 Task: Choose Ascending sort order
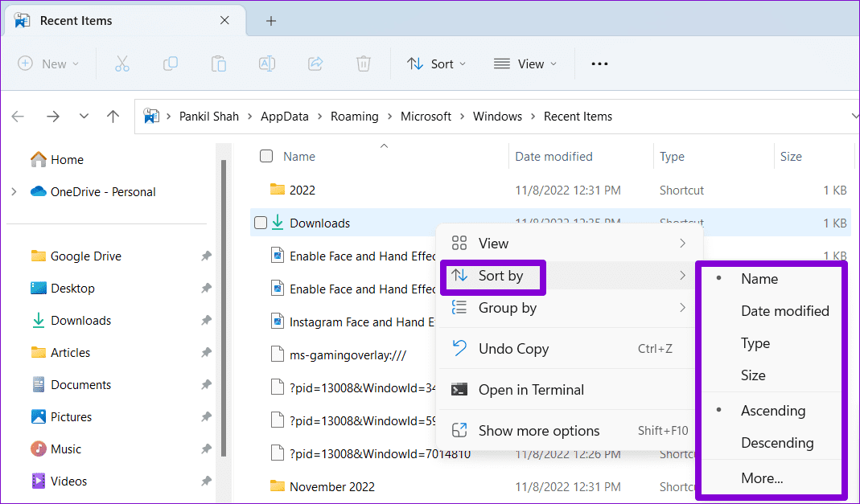772,411
